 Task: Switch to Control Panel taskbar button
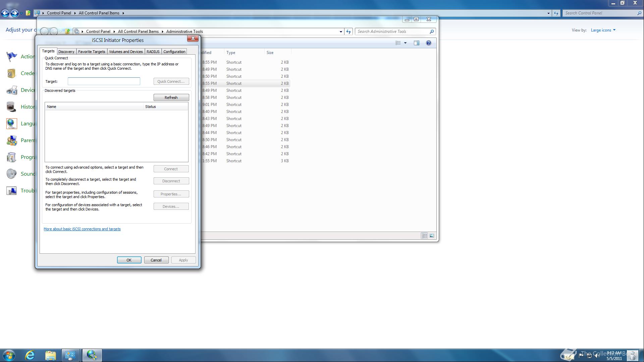point(70,355)
